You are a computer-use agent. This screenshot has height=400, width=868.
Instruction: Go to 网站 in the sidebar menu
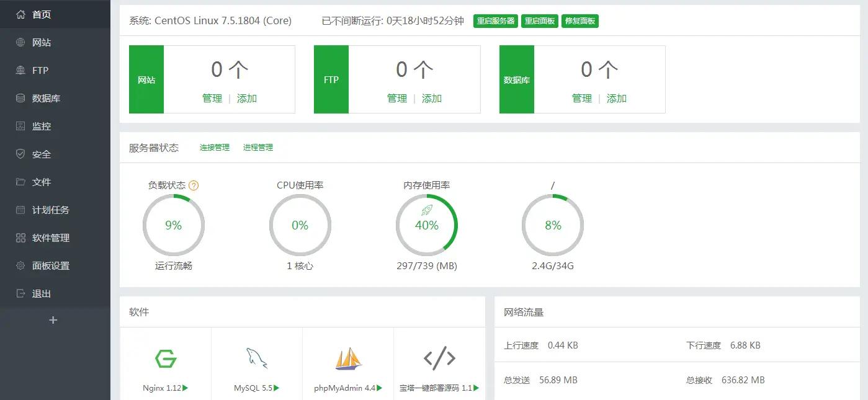pyautogui.click(x=42, y=43)
